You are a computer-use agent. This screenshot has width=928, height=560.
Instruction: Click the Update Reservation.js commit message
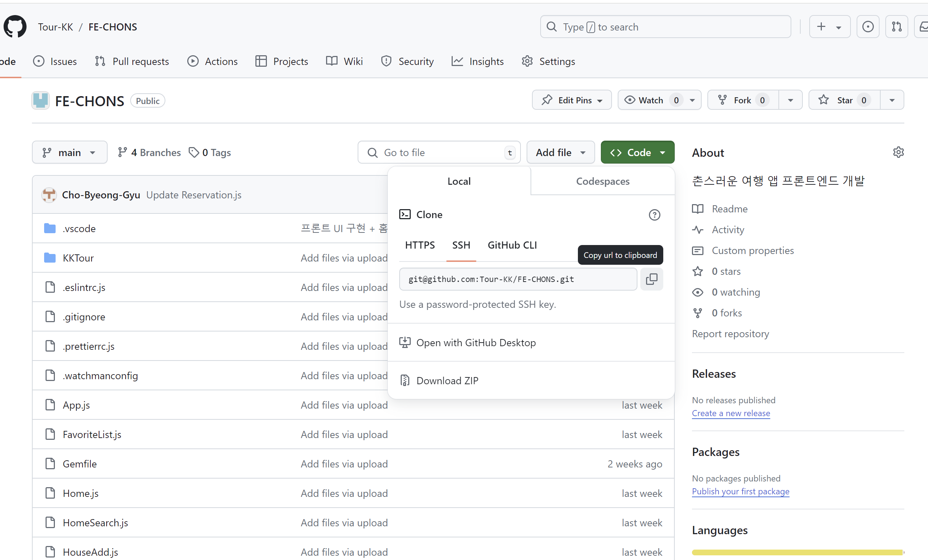[x=194, y=195]
